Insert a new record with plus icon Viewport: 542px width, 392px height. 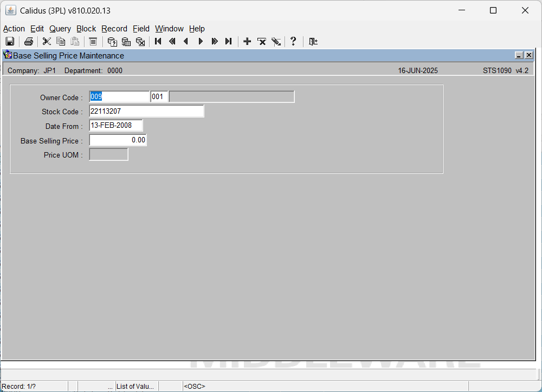(x=247, y=42)
